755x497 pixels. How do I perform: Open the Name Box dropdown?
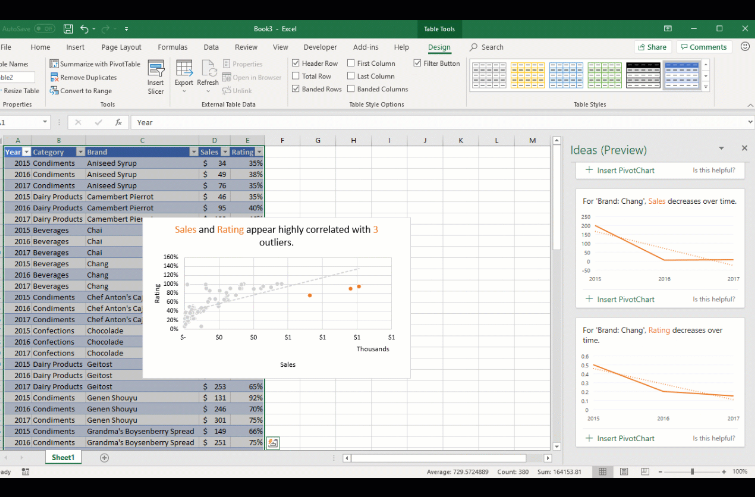point(45,122)
